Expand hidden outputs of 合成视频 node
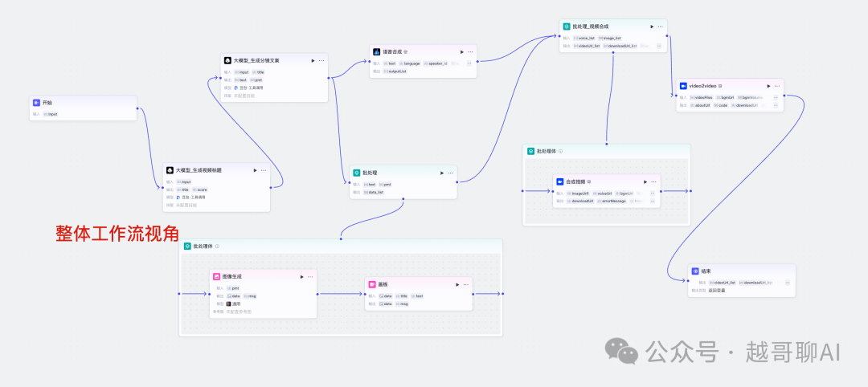Image resolution: width=868 pixels, height=387 pixels. coord(653,202)
